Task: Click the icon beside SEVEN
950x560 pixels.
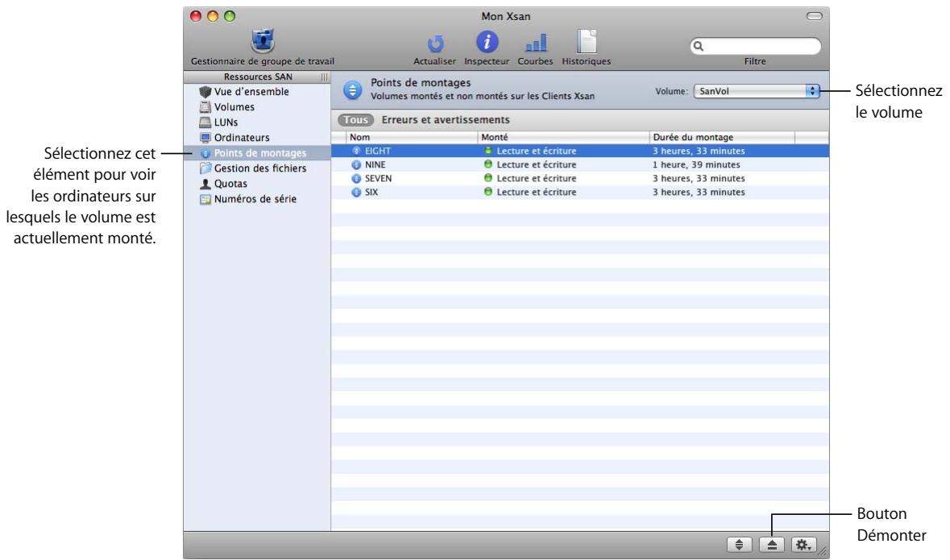Action: click(356, 178)
